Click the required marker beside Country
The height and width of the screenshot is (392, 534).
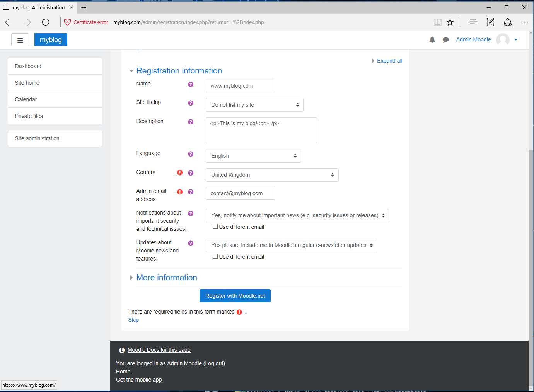point(180,173)
